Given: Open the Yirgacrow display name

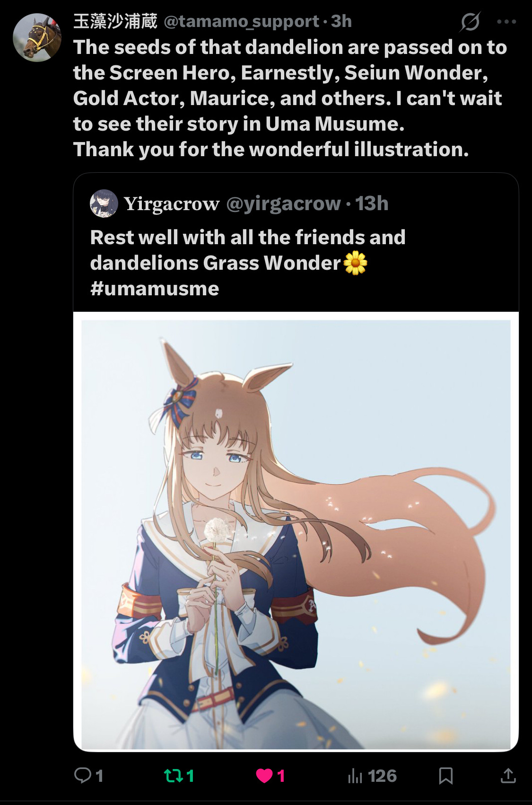Looking at the screenshot, I should 172,204.
